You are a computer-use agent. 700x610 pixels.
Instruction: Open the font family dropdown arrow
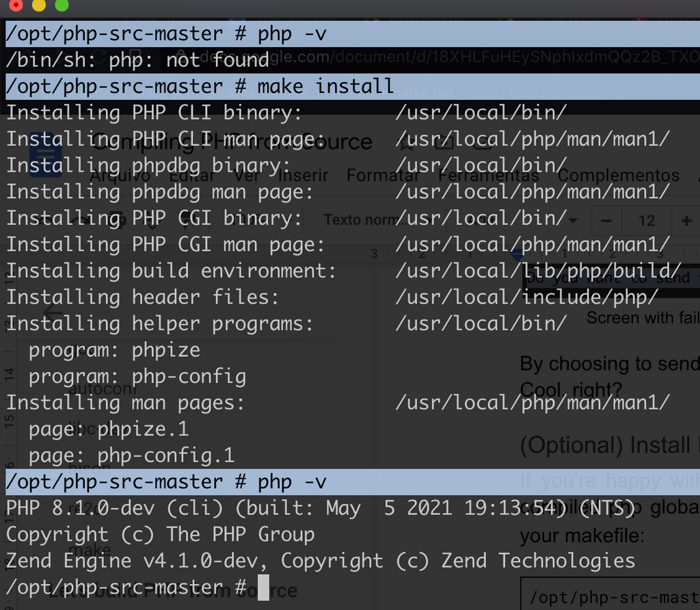pos(572,220)
